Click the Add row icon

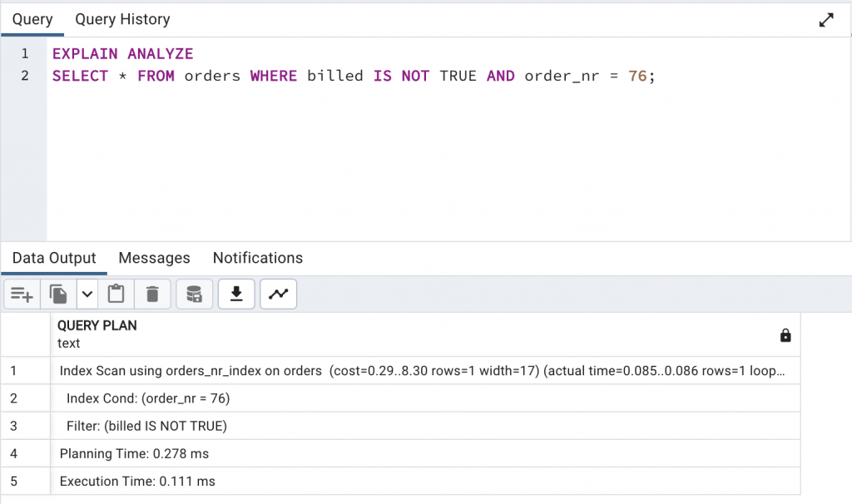(x=22, y=294)
